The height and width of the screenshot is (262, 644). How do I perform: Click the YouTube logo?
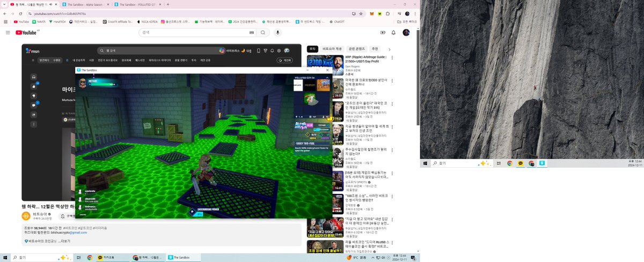click(26, 33)
